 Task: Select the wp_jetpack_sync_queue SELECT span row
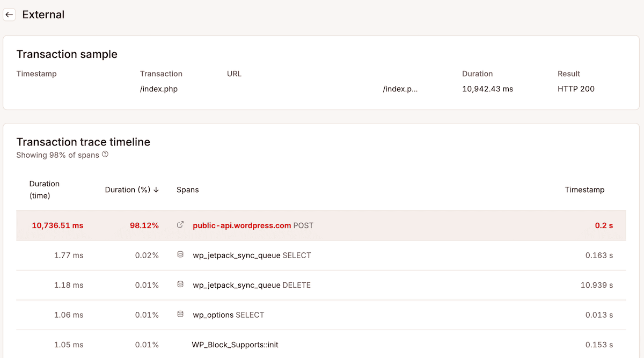[x=252, y=254]
